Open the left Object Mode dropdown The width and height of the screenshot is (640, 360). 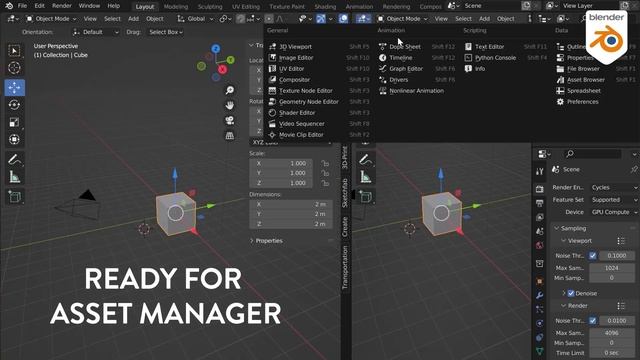coord(51,19)
